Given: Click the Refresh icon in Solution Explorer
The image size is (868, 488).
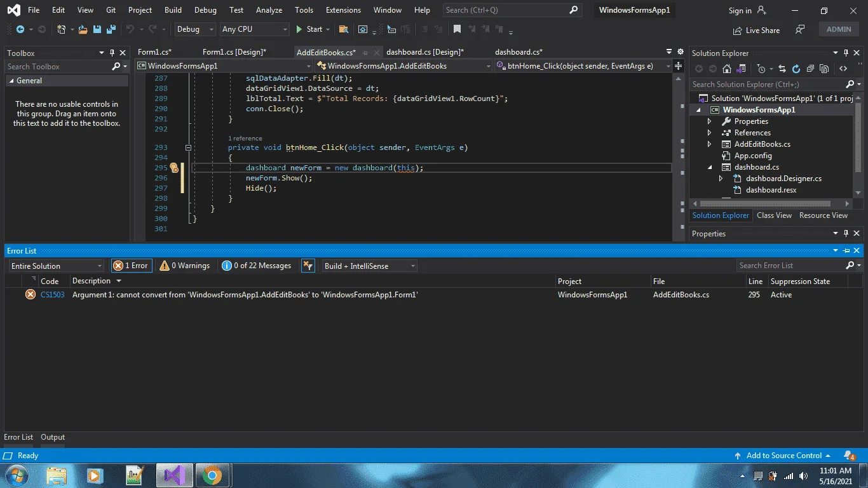Looking at the screenshot, I should click(x=796, y=69).
